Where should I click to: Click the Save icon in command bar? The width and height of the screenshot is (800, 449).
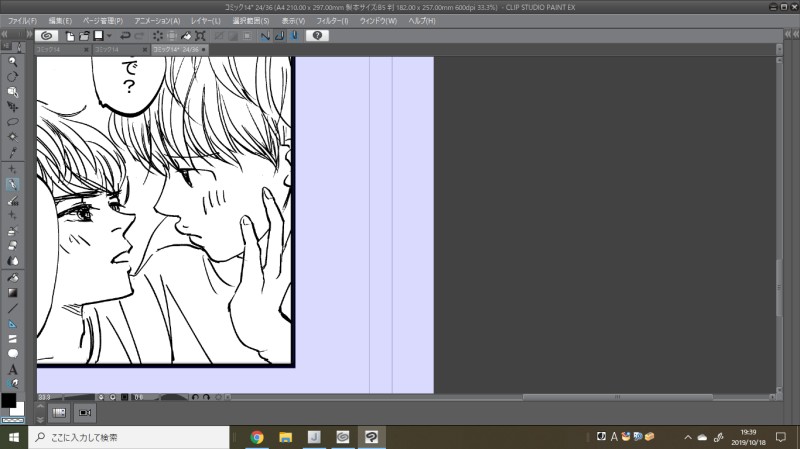tap(98, 35)
